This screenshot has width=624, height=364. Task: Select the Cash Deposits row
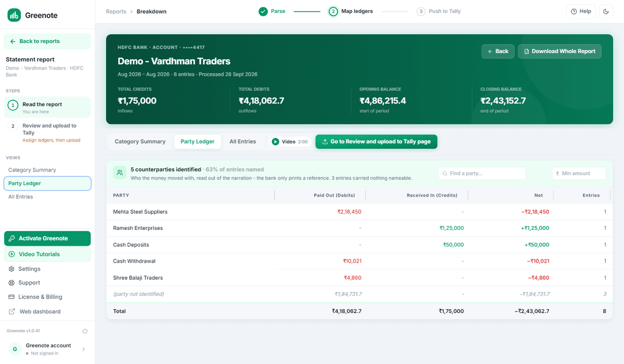pyautogui.click(x=359, y=245)
